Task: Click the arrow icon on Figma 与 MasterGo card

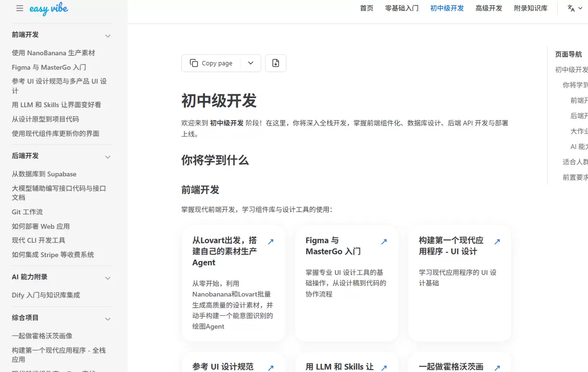Action: 384,241
